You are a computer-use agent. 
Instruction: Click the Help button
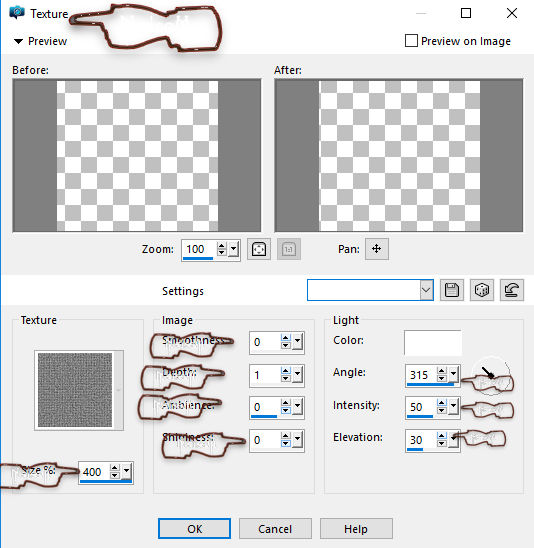click(356, 528)
